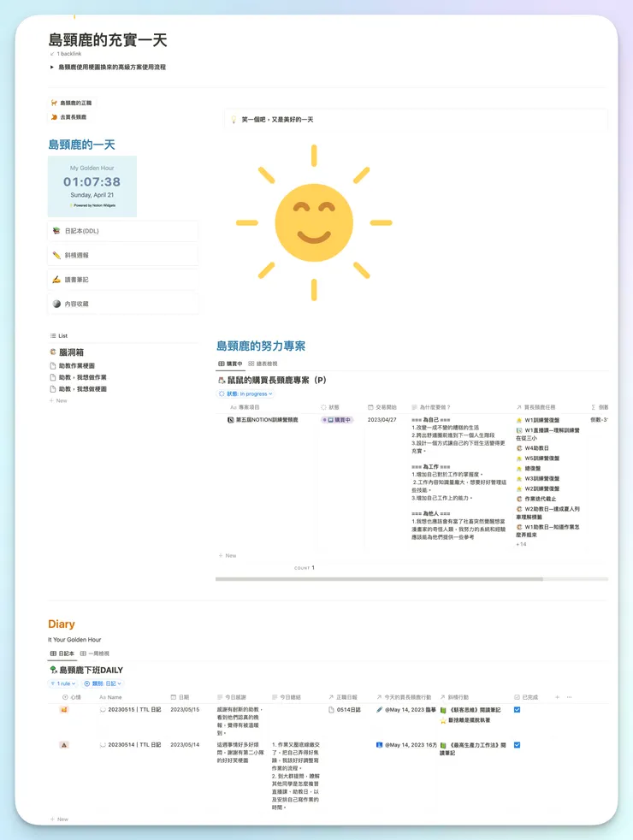The width and height of the screenshot is (633, 840).
Task: Click the star icon beside 斷捨離是擺脫執著
Action: point(443,720)
